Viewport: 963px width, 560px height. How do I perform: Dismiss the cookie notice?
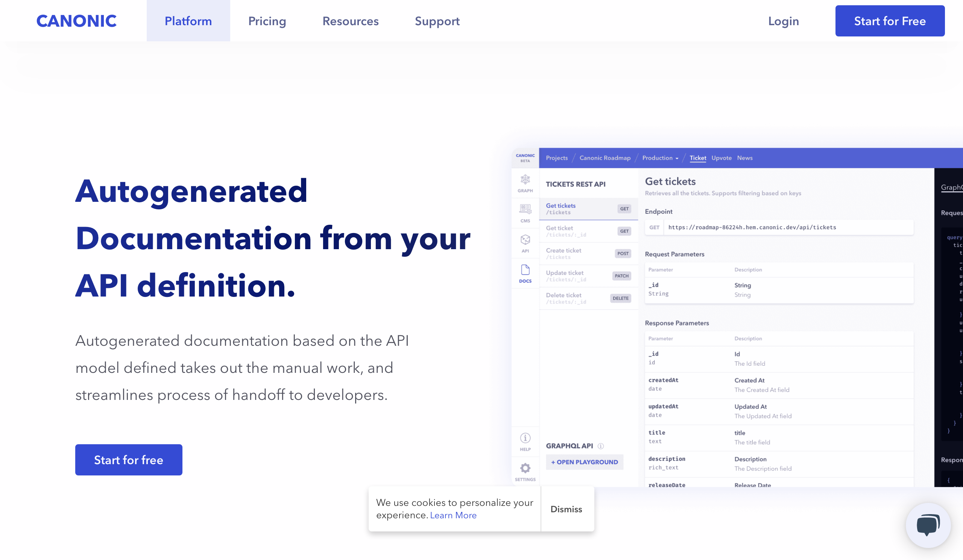tap(566, 509)
